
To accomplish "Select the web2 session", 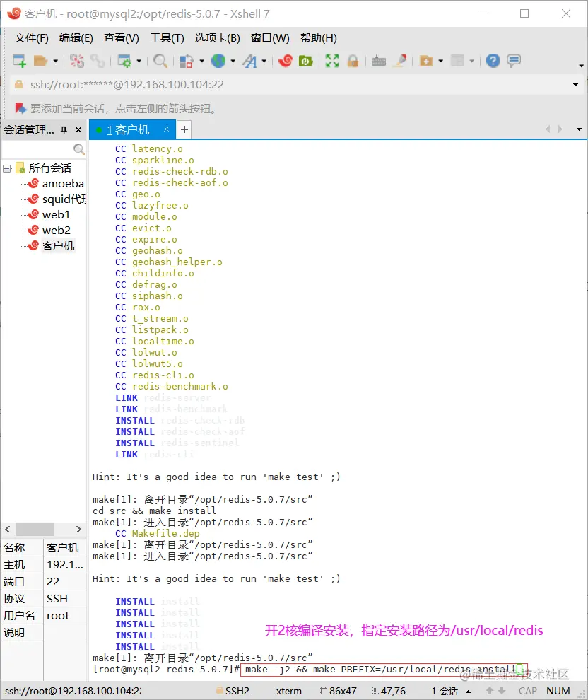I will click(x=57, y=231).
